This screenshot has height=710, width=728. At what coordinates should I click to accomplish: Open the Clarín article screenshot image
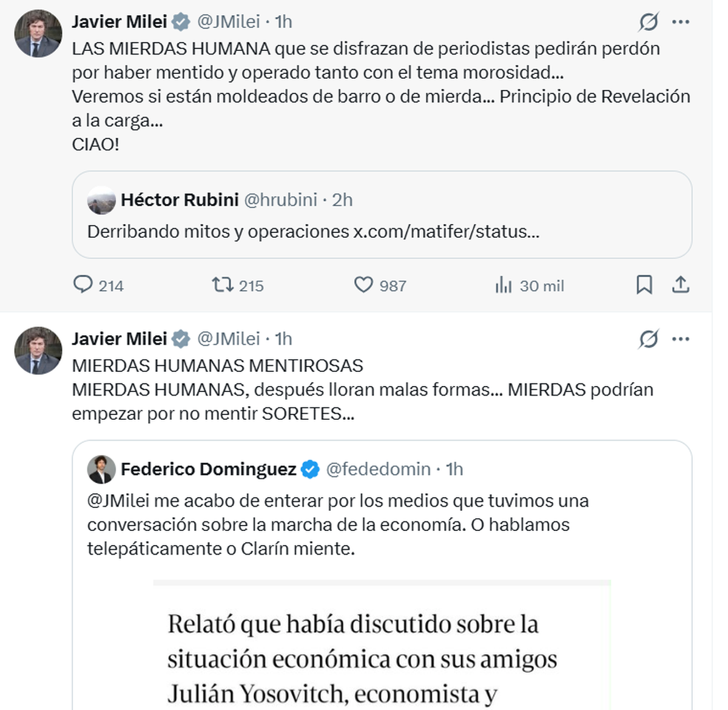[x=382, y=644]
